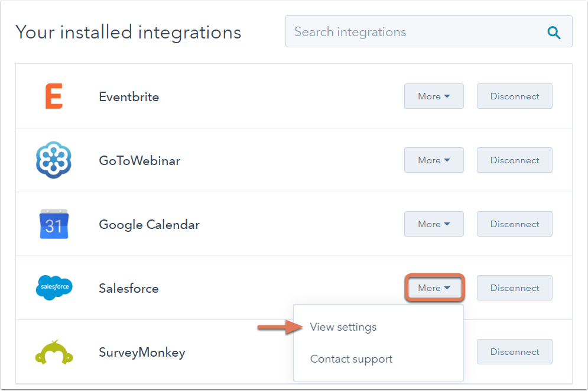Open the More dropdown for Google Calendar
Image resolution: width=588 pixels, height=391 pixels.
[x=434, y=224]
